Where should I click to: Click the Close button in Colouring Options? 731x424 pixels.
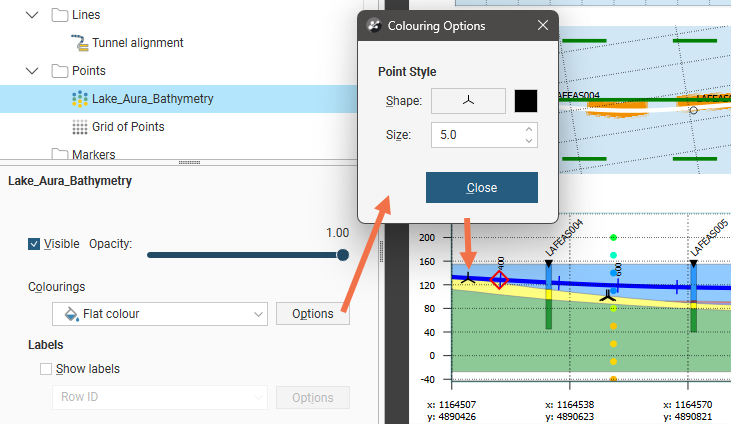click(482, 188)
